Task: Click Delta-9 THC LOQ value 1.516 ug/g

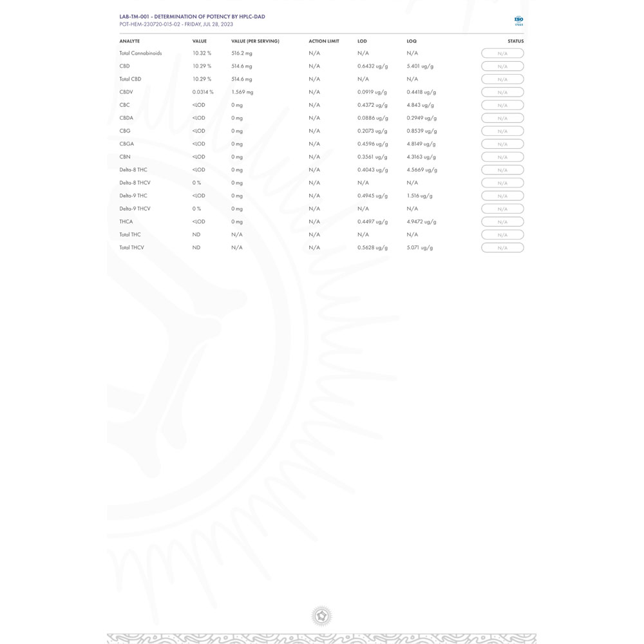Action: (x=419, y=196)
